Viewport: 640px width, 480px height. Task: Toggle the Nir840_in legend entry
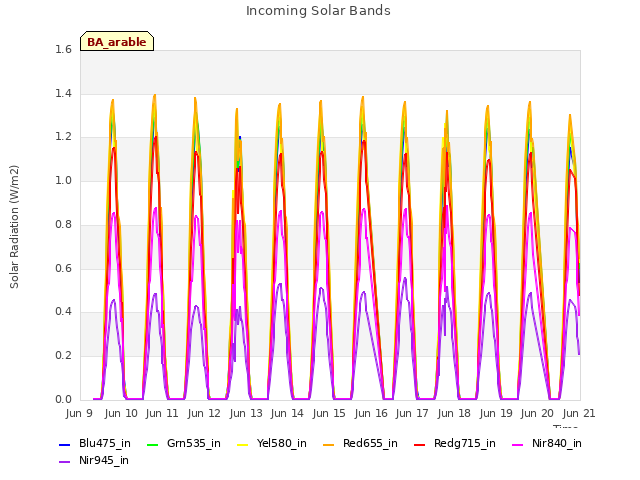click(x=547, y=444)
